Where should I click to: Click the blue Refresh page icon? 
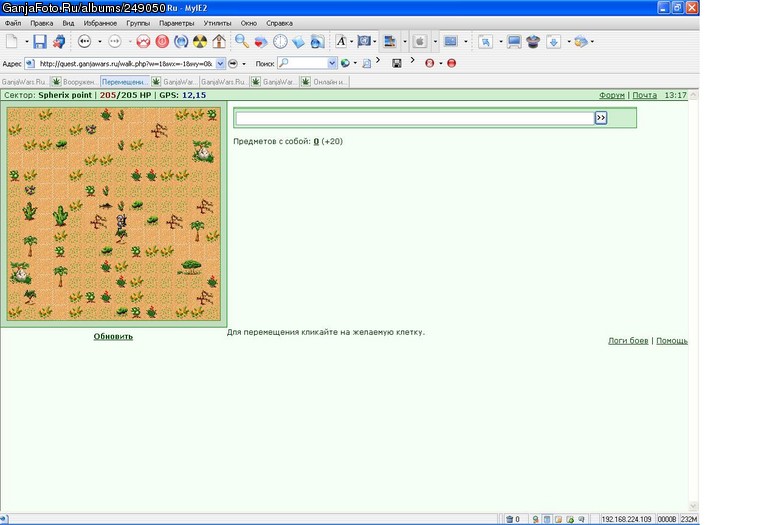click(x=181, y=41)
